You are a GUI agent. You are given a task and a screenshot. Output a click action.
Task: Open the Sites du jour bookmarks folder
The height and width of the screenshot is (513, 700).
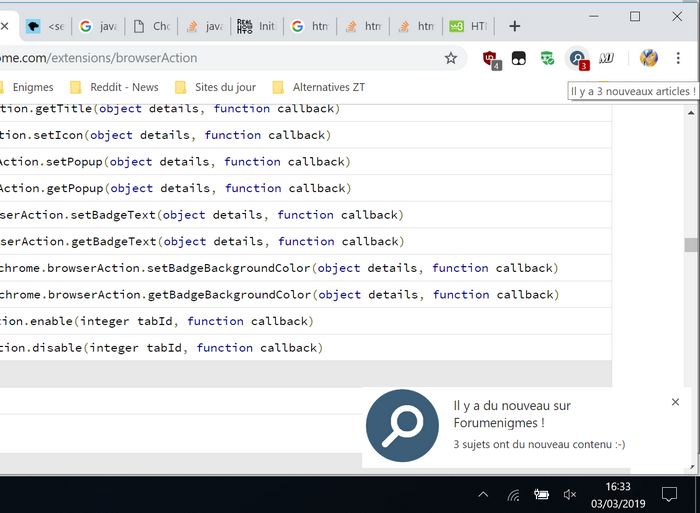(216, 88)
